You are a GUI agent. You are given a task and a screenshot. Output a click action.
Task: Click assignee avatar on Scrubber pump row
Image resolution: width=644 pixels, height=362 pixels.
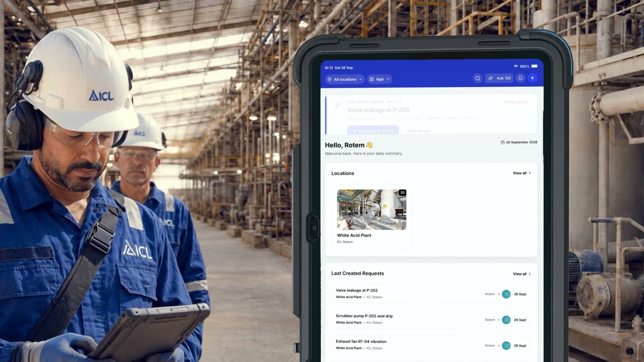(x=506, y=320)
